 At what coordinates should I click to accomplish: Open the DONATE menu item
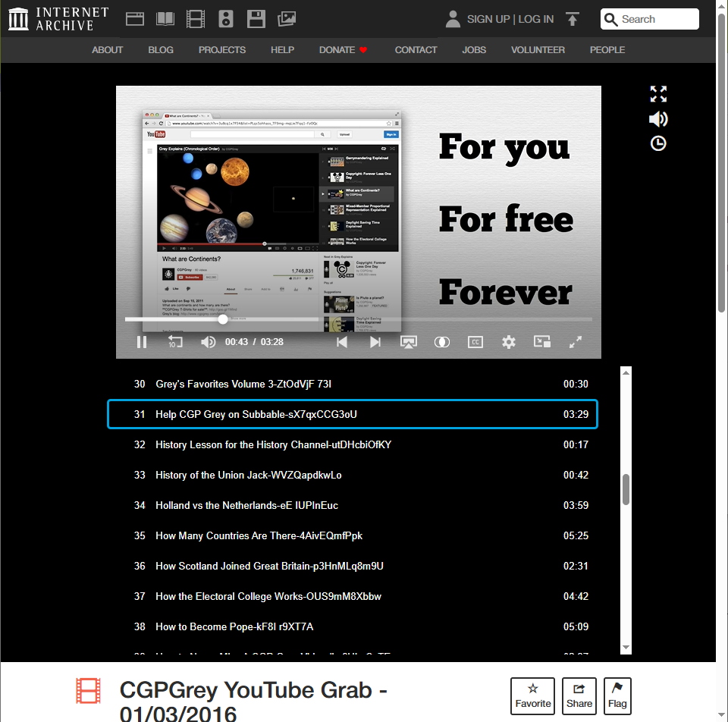pyautogui.click(x=343, y=50)
